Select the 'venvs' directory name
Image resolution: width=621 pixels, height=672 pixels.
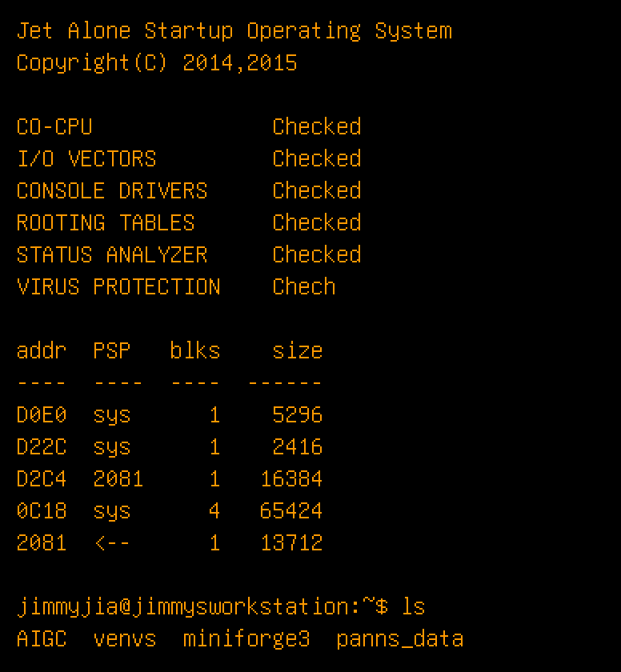point(125,640)
